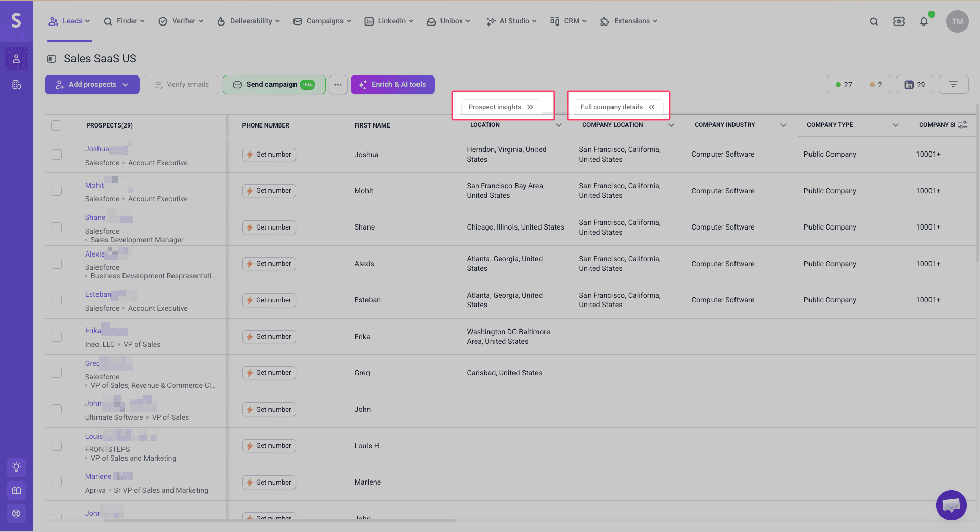Open the Finder menu

[x=125, y=21]
